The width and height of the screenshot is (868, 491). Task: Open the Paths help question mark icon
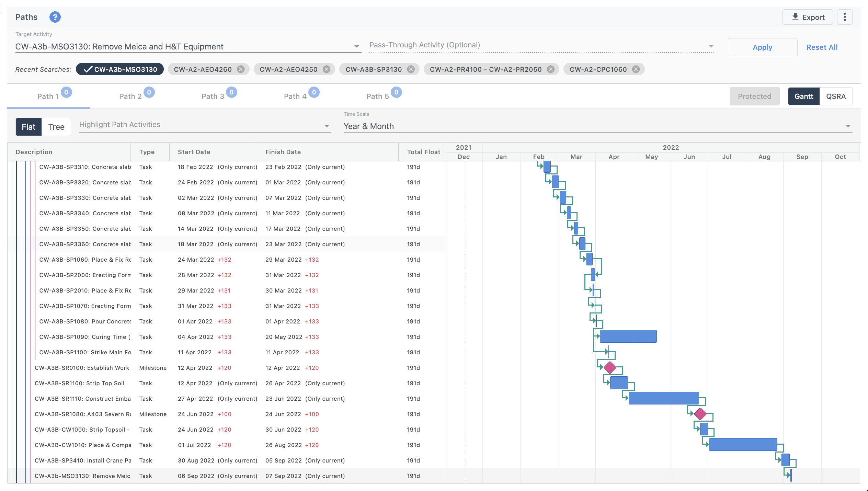[55, 17]
